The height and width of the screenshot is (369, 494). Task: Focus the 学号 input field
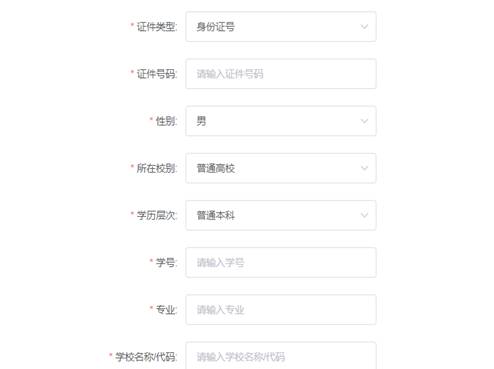point(281,263)
